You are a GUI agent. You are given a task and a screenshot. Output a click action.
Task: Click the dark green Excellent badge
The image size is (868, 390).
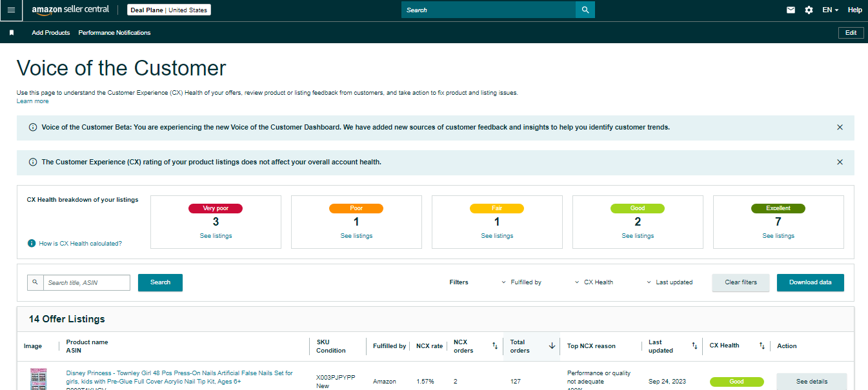click(x=778, y=208)
